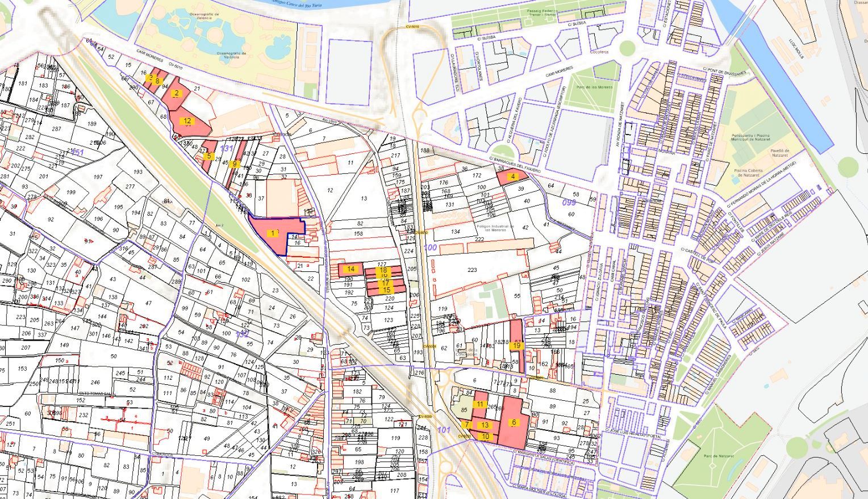The image size is (868, 499).
Task: Click the yellow marker numbered 14
Action: (x=351, y=269)
